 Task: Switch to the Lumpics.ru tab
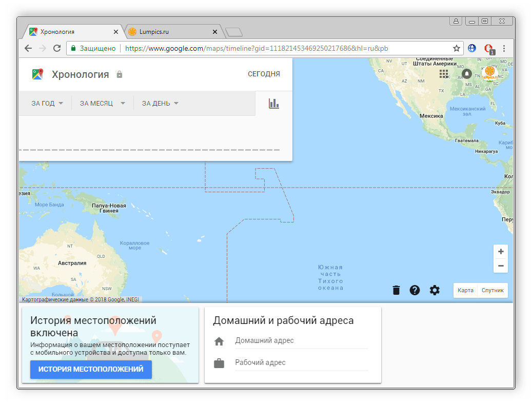(x=172, y=32)
